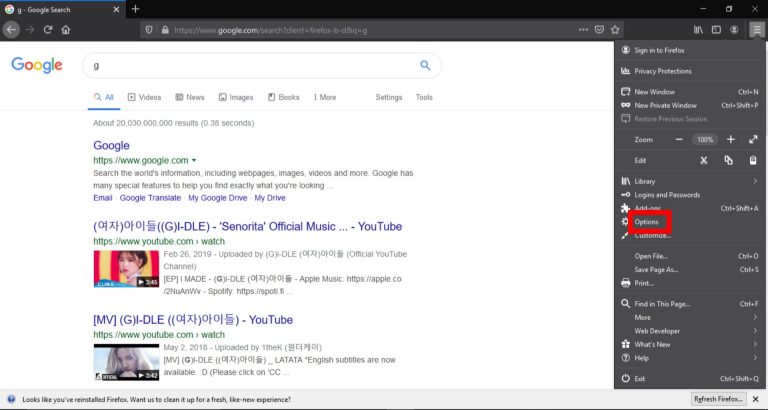Expand the Web Developer submenu
Viewport: 768px width, 410px height.
pyautogui.click(x=690, y=331)
